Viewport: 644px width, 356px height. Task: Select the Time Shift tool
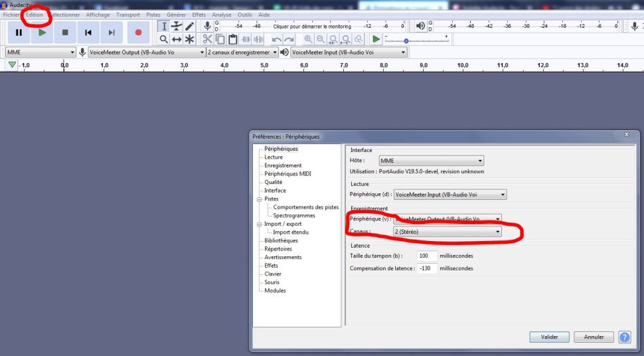pos(177,39)
